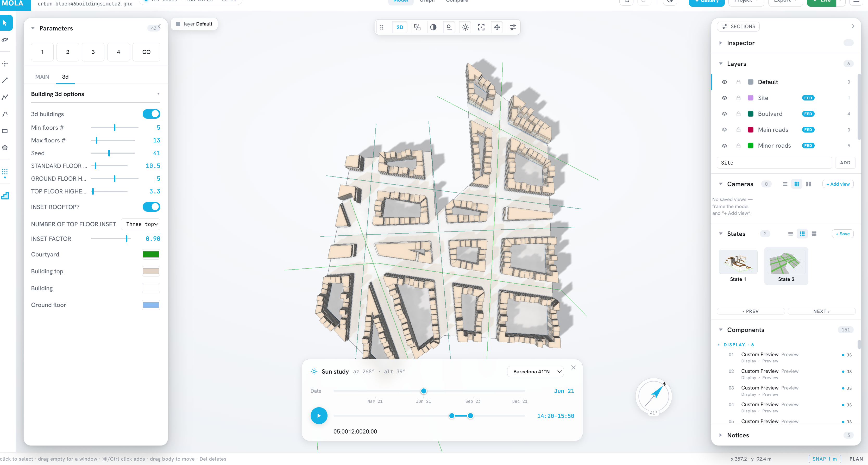Click the GO button
868x465 pixels.
coord(146,52)
